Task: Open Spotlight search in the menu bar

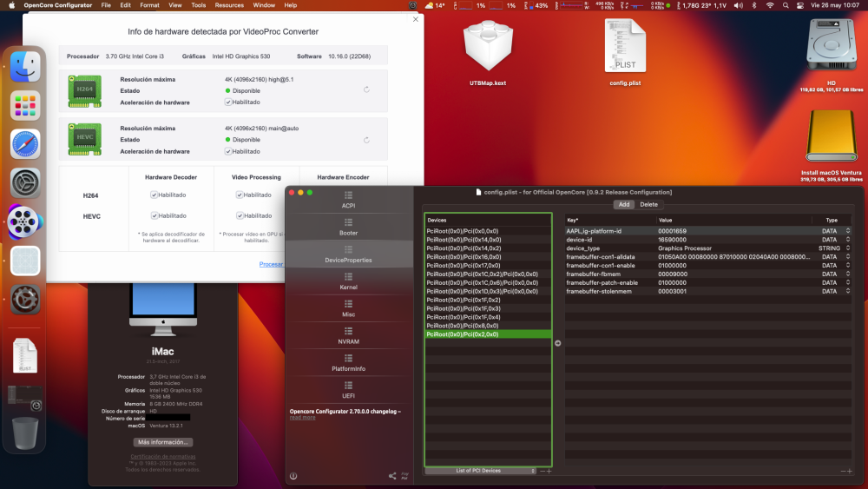Action: [x=786, y=5]
